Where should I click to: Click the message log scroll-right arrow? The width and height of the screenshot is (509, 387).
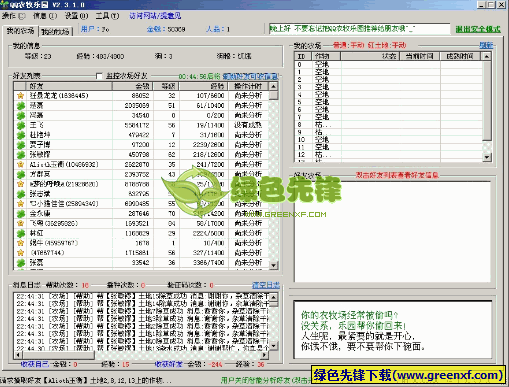(265, 355)
